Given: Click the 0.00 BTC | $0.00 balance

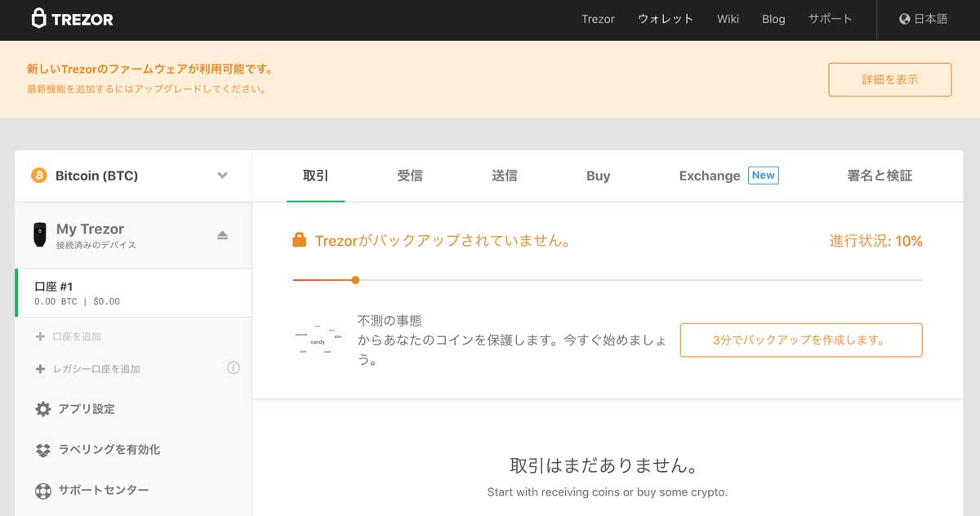Looking at the screenshot, I should tap(77, 301).
